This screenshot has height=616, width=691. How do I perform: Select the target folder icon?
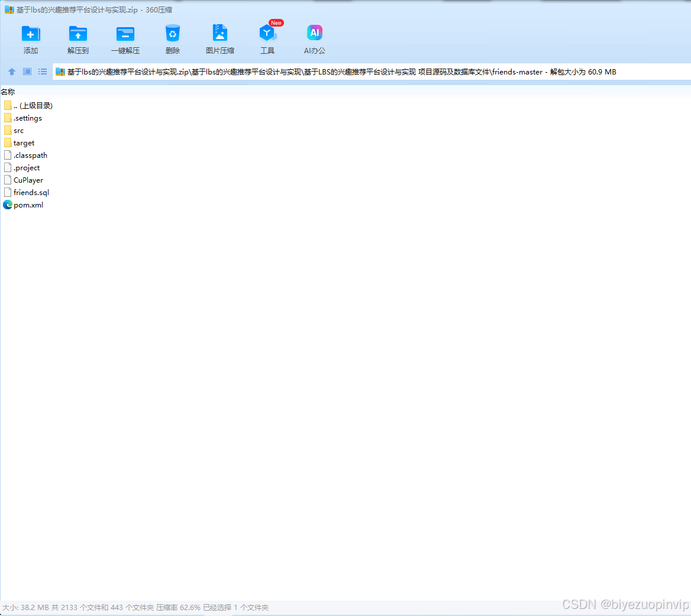click(x=8, y=142)
